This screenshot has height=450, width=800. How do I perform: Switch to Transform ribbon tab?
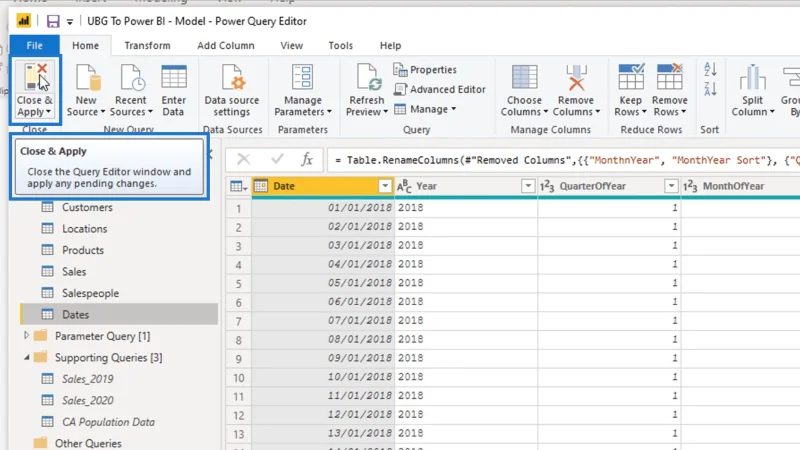pos(147,45)
